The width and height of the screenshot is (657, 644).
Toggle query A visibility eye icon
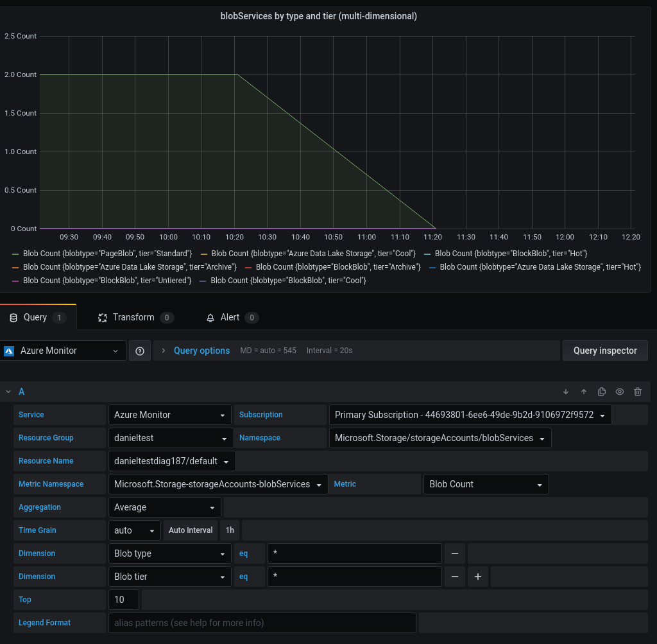tap(620, 392)
